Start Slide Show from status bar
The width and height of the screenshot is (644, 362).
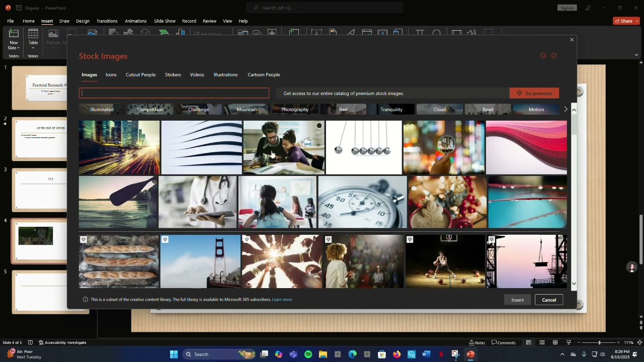[x=569, y=343]
